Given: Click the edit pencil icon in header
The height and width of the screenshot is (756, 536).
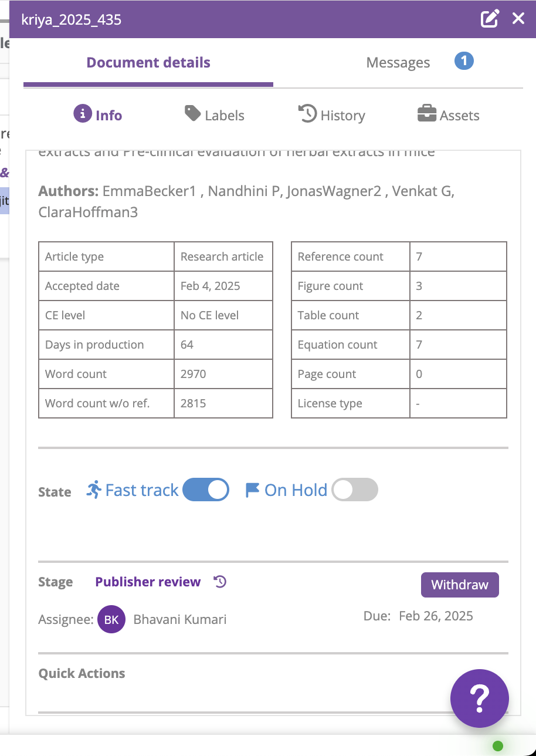Looking at the screenshot, I should click(x=490, y=19).
